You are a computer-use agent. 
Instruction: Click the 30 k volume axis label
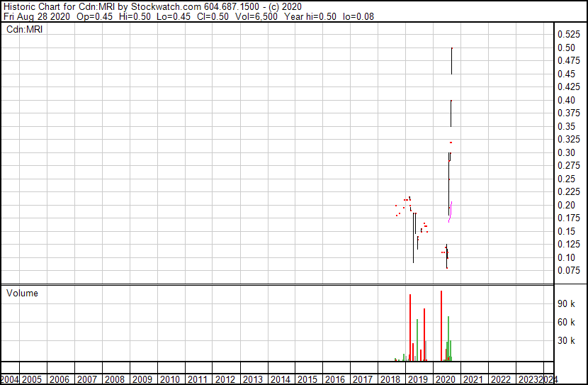[566, 340]
